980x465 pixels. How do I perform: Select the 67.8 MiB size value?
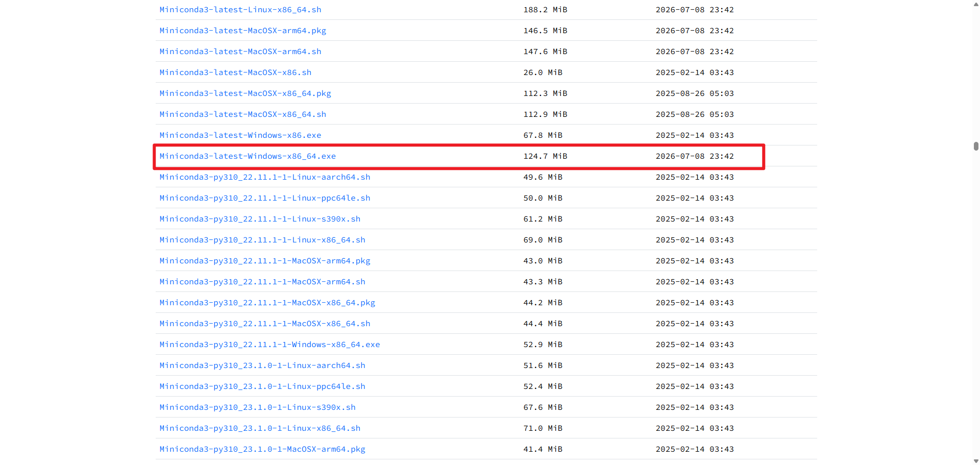(x=543, y=135)
